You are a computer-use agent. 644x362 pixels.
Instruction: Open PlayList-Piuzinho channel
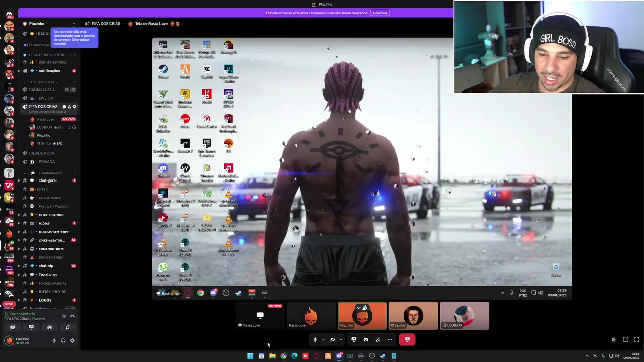coord(48,206)
